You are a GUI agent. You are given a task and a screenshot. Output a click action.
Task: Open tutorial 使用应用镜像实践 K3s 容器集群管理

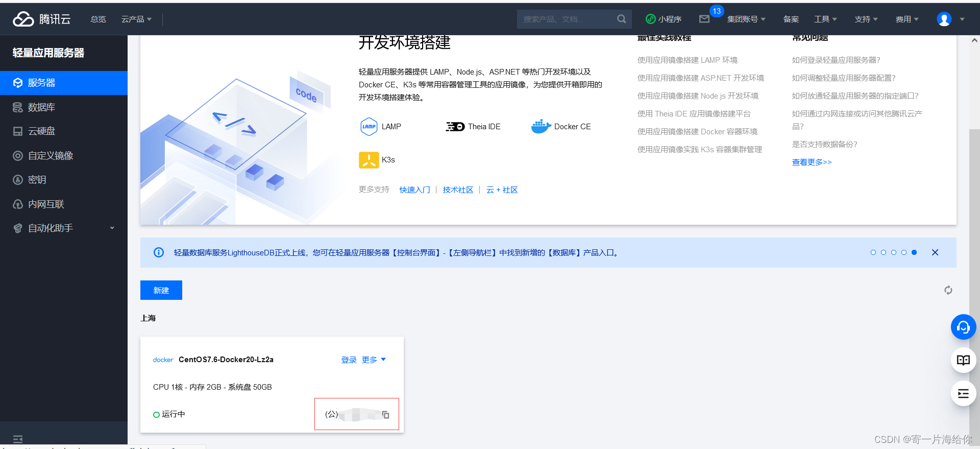click(699, 149)
